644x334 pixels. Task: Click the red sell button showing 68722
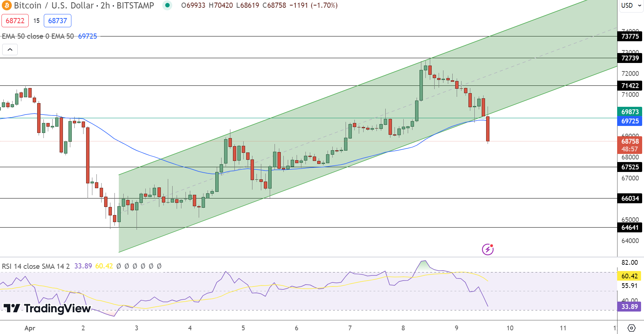point(15,21)
